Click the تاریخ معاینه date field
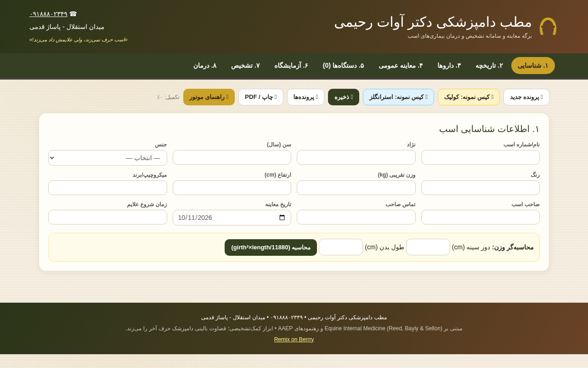Viewport: 588px width, 368px height. (x=232, y=218)
